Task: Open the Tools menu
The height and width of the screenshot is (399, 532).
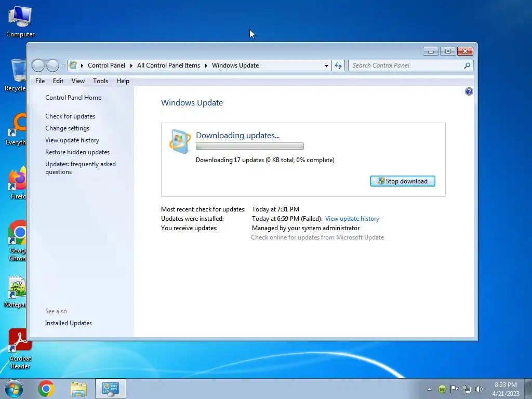Action: tap(100, 81)
